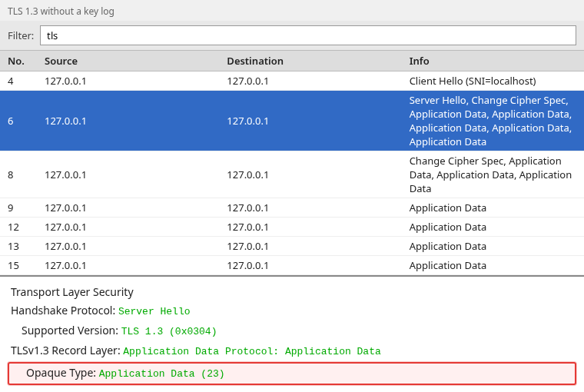Click destination 127.0.0.1 of packet 15
Screen dimensions: 584x392
point(247,266)
